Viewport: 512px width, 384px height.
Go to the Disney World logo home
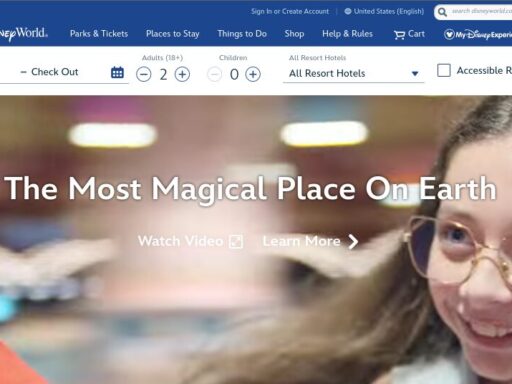click(24, 33)
